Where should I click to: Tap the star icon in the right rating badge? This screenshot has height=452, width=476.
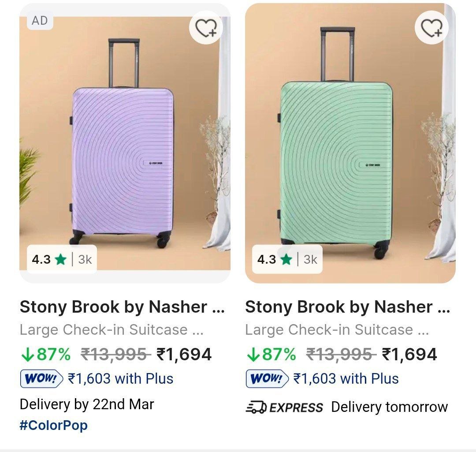tap(286, 259)
